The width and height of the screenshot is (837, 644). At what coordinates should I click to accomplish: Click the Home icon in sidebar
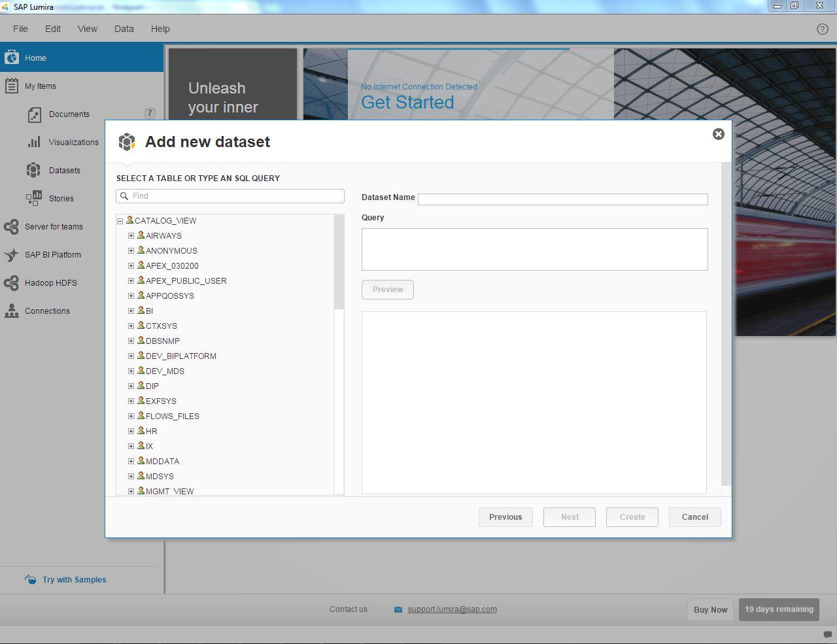[x=11, y=58]
